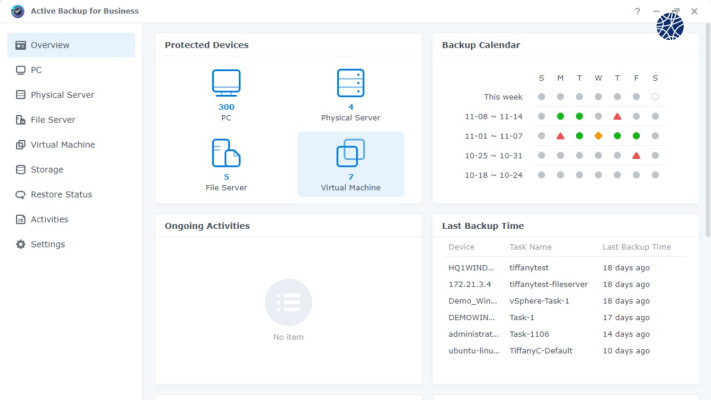Viewport: 711px width, 400px height.
Task: Open the Storage sidebar section
Action: [71, 170]
